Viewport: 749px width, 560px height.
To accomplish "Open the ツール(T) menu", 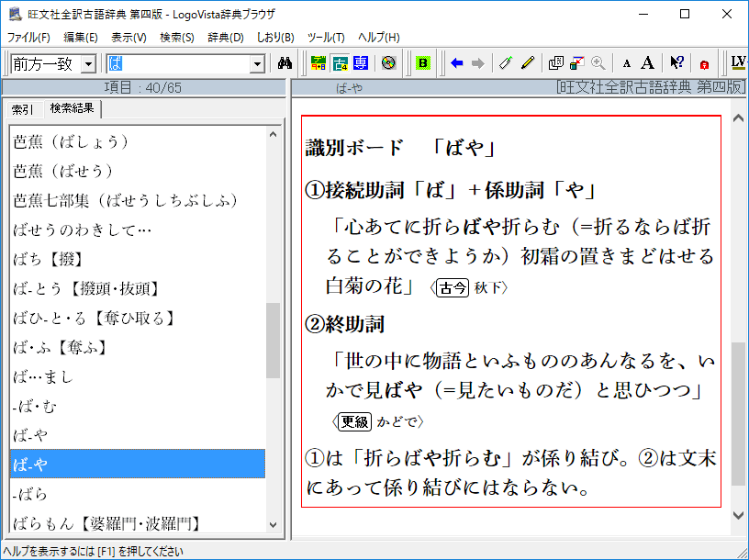I will click(x=326, y=38).
